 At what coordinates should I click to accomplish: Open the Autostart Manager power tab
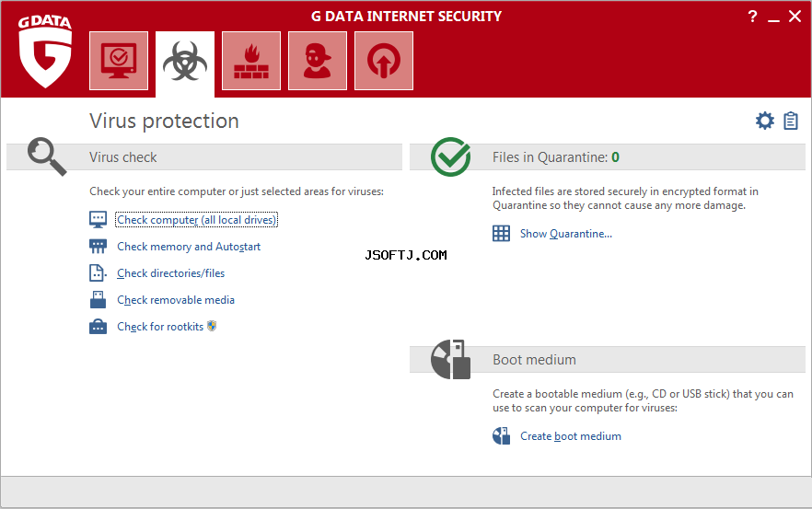(x=384, y=61)
